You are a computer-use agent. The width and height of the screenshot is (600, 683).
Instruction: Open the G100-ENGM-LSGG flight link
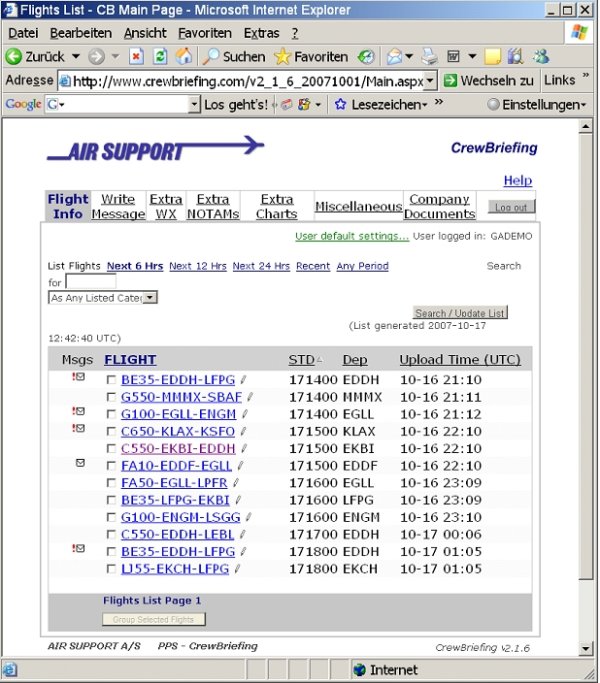[180, 517]
